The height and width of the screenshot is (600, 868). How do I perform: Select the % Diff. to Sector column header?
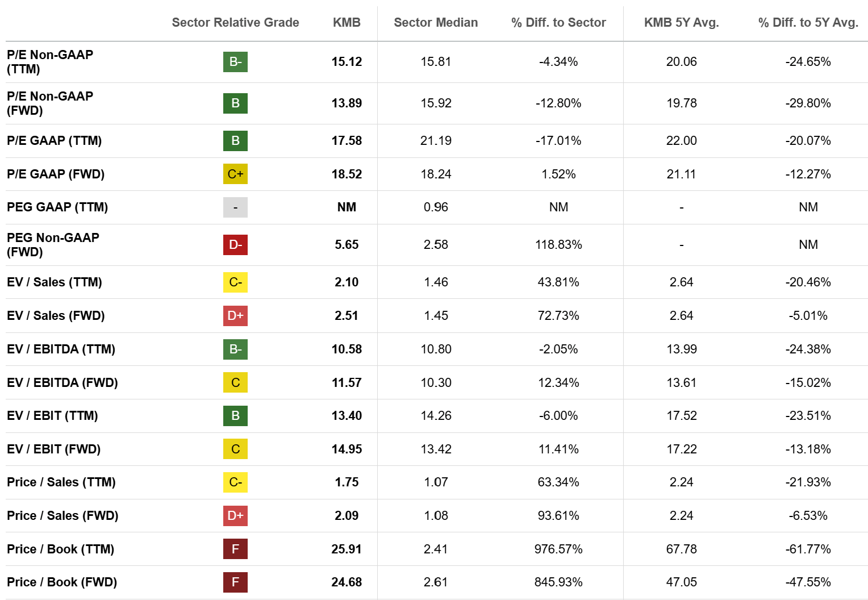point(558,23)
